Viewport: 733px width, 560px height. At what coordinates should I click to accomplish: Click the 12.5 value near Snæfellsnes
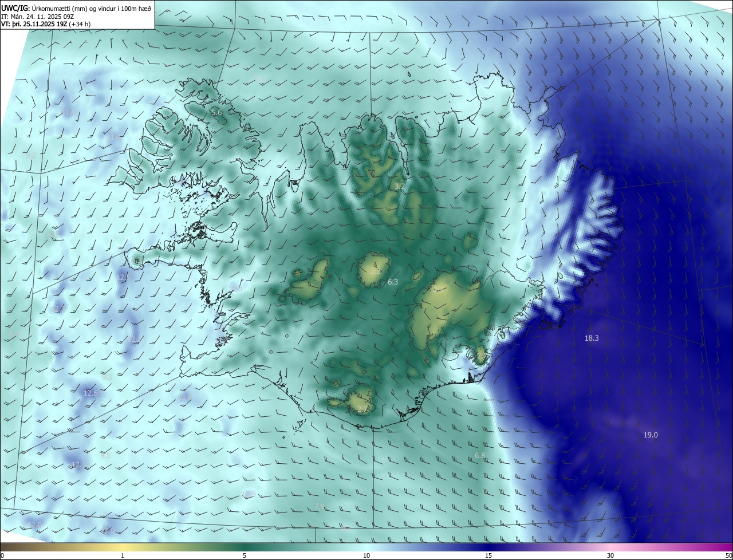[123, 277]
